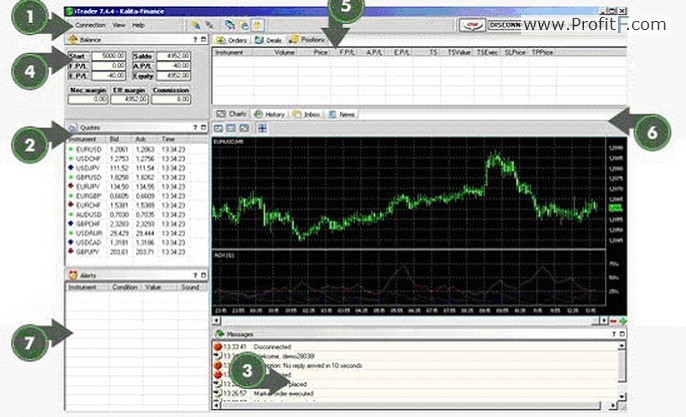Select the EURUSD quote row
Viewport: 686px width, 417px height.
pyautogui.click(x=136, y=149)
